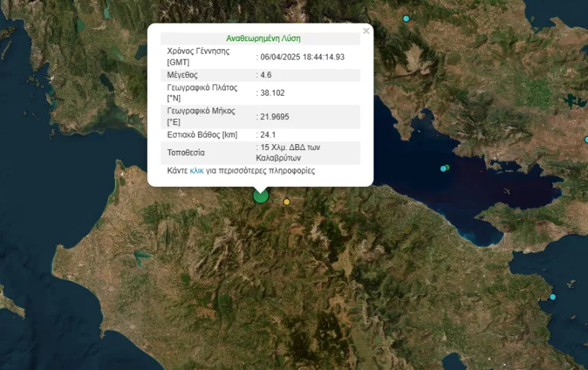Select the 'Χρόνος Γέννησης [GMT]' label

198,57
